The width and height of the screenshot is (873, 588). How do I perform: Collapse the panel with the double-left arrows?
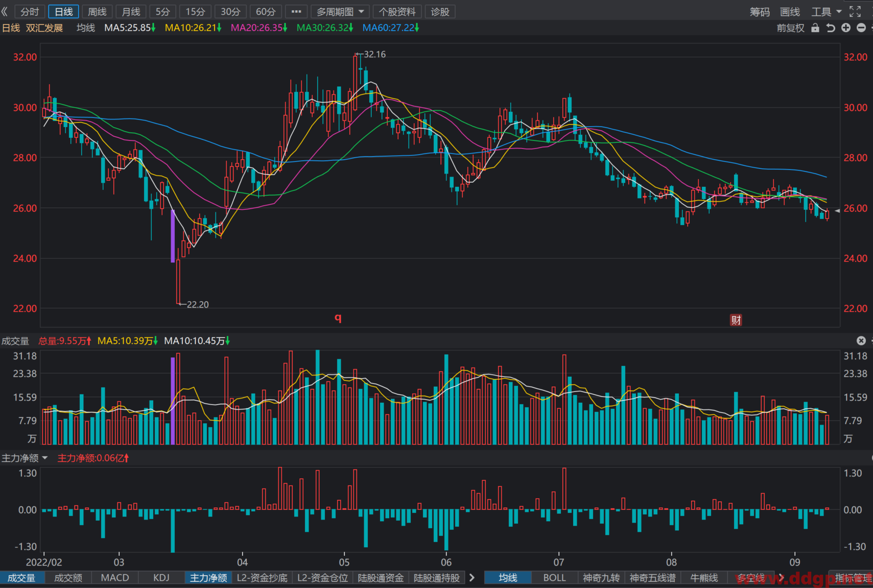click(x=5, y=11)
